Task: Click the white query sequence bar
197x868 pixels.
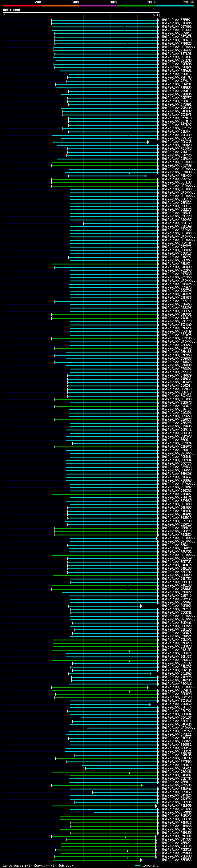Action: point(81,12)
